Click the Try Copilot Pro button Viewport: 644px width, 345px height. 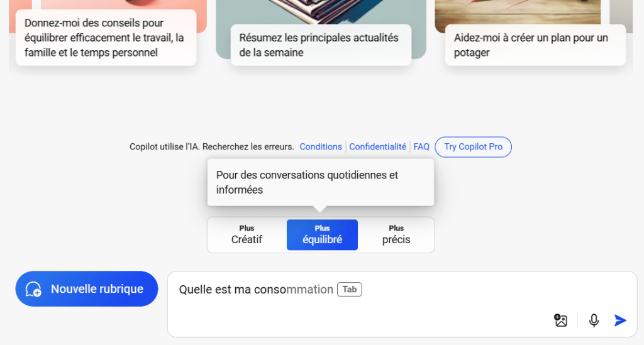coord(473,146)
